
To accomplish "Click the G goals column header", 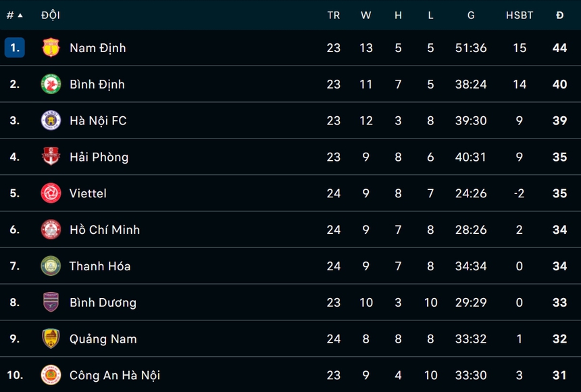I will pos(471,15).
